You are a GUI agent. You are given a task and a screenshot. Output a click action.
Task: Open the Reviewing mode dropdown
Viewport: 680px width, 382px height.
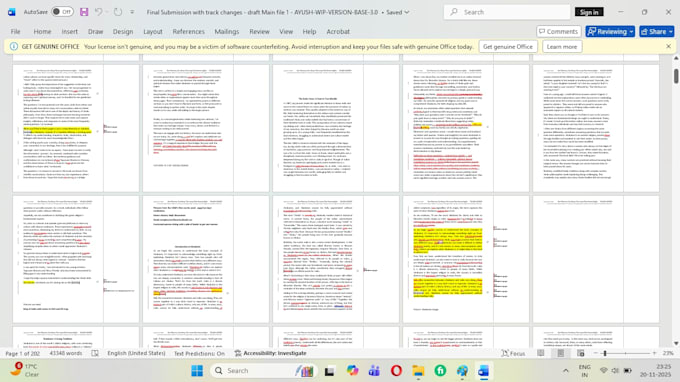(610, 32)
